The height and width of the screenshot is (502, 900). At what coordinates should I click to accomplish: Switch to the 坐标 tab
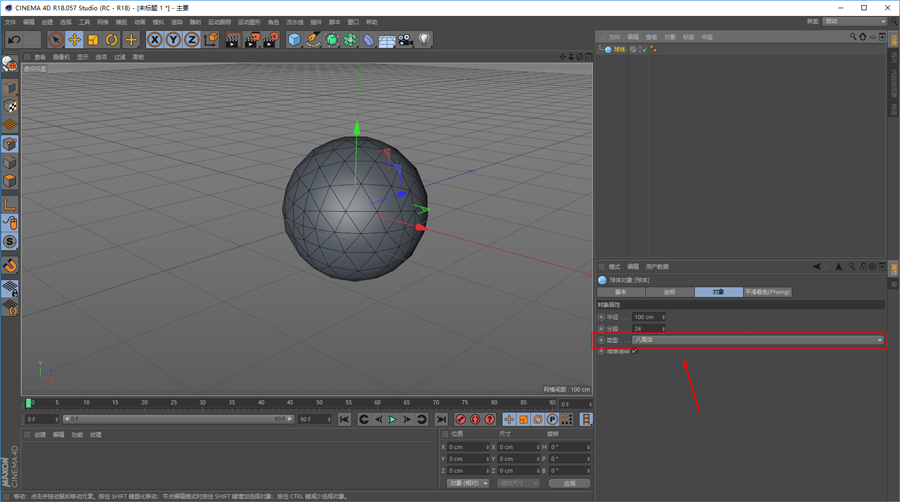coord(670,292)
